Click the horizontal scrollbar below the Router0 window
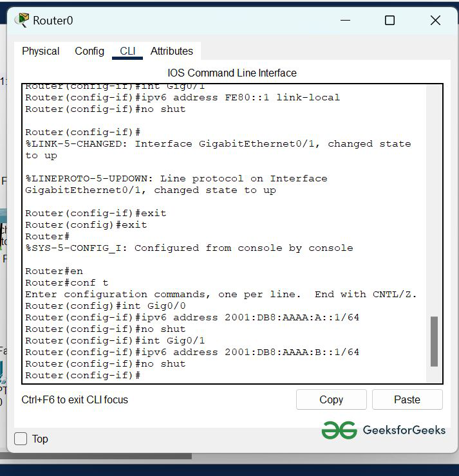Image resolution: width=459 pixels, height=476 pixels. tap(97, 457)
